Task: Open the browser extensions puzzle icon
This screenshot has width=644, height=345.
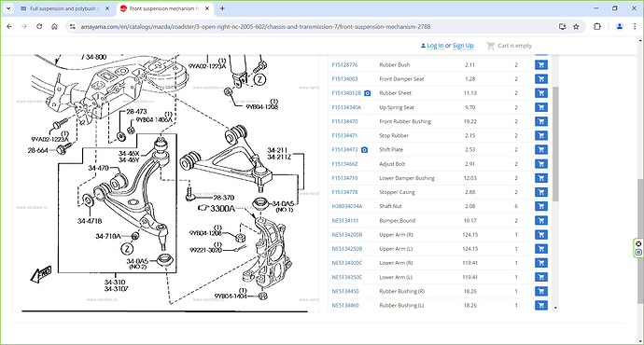Action: 597,27
